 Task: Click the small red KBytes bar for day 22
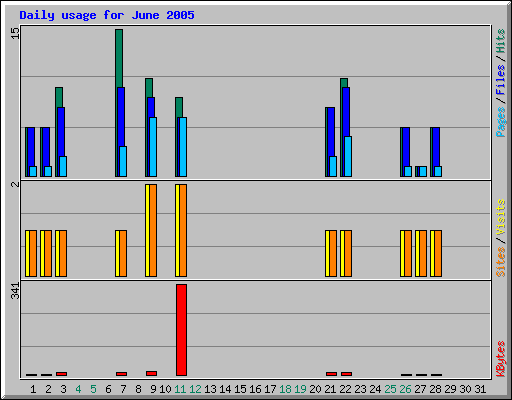pyautogui.click(x=346, y=374)
